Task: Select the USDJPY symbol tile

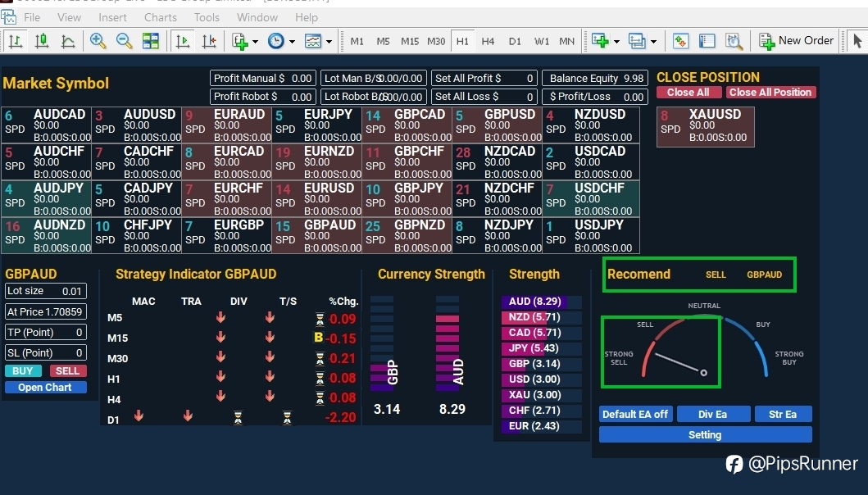Action: [x=591, y=236]
